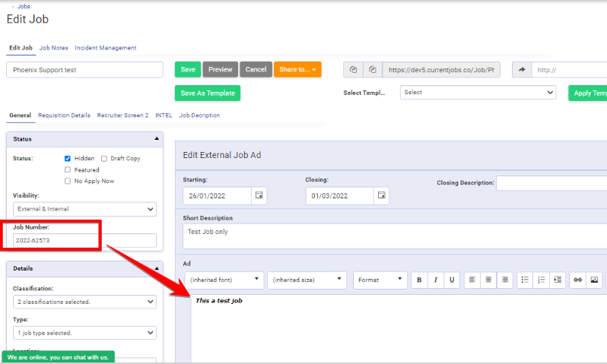
Task: Open the Share to menu button
Action: [297, 70]
